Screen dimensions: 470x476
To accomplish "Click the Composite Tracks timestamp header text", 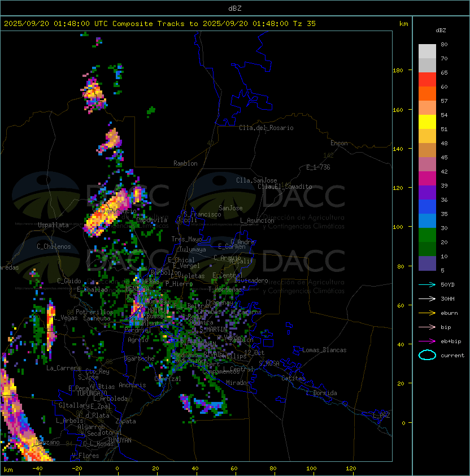I will [160, 24].
